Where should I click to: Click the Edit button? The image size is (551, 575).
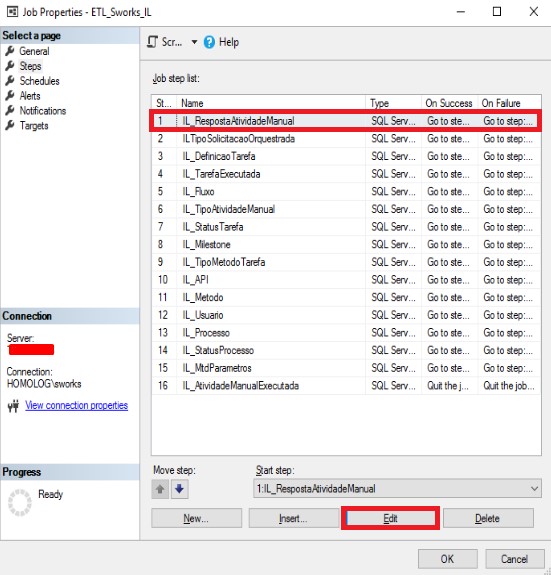[390, 518]
